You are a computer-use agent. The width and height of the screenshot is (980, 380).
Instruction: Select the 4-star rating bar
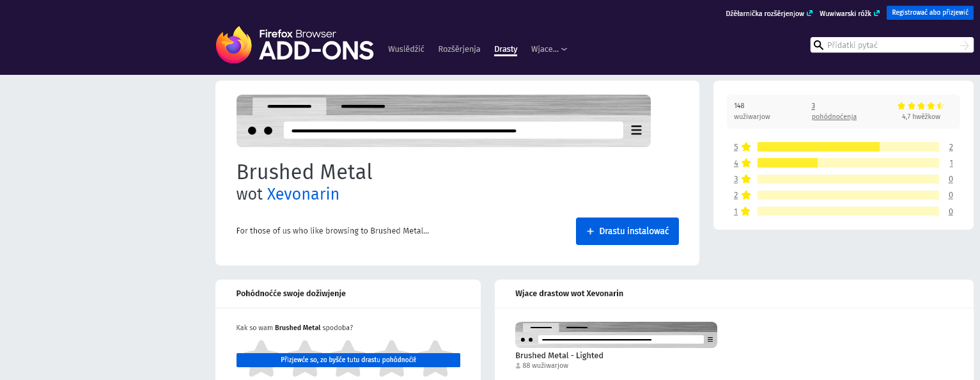coord(848,163)
